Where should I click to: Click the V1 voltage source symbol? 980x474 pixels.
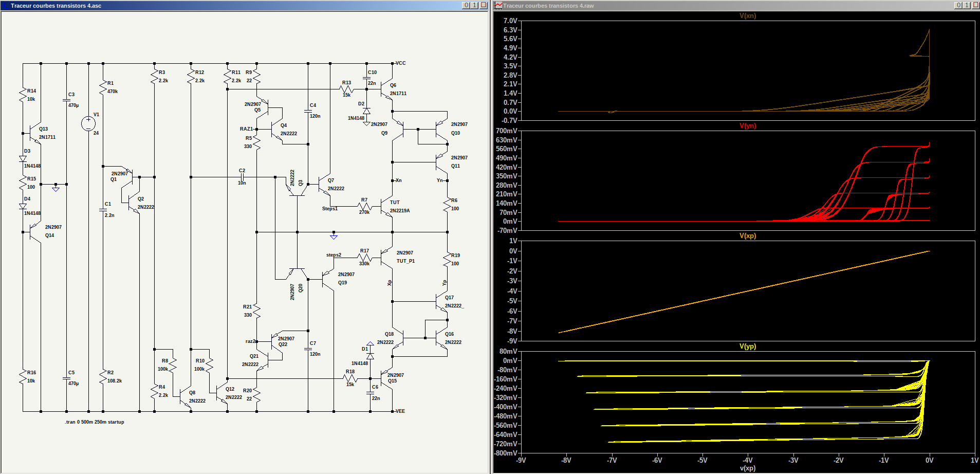(88, 123)
